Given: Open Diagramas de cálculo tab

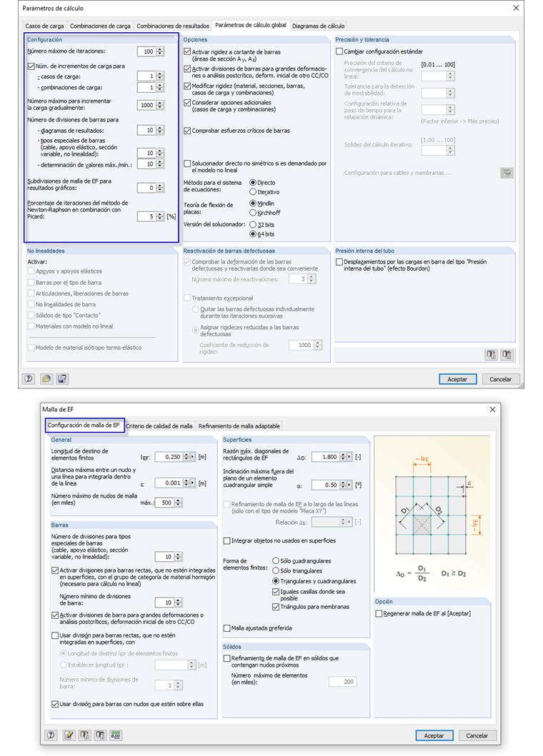Looking at the screenshot, I should (319, 26).
